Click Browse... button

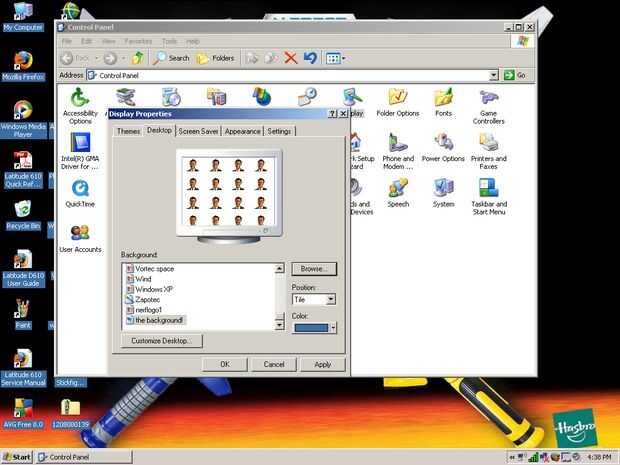[314, 269]
